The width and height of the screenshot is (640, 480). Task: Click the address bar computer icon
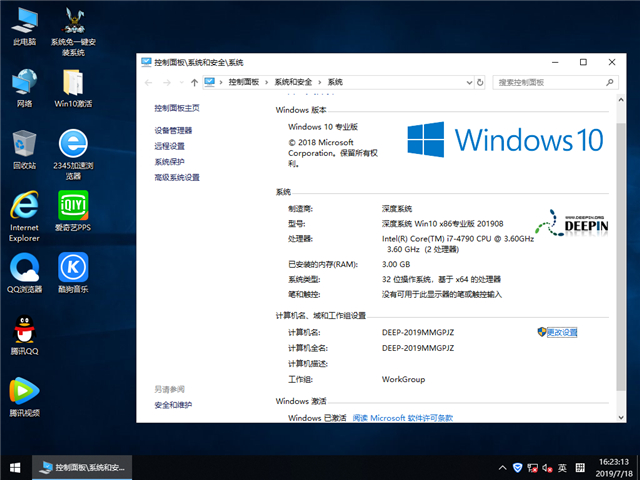coord(209,82)
